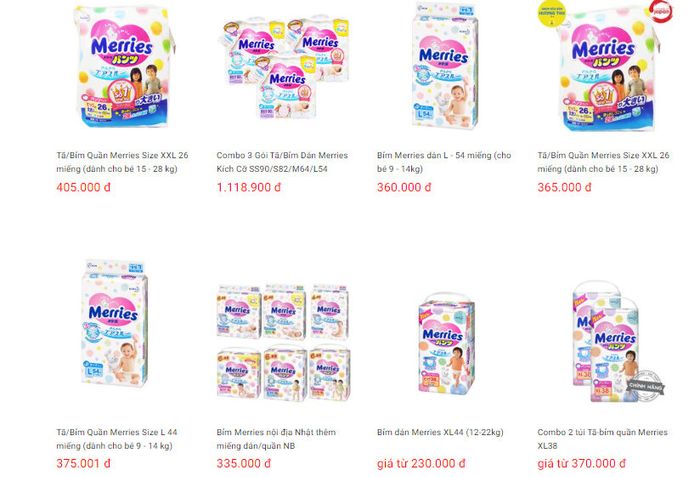Screen dimensions: 700x477
Task: Open the Bỉm dán Merries XL44 product image
Action: pyautogui.click(x=446, y=344)
